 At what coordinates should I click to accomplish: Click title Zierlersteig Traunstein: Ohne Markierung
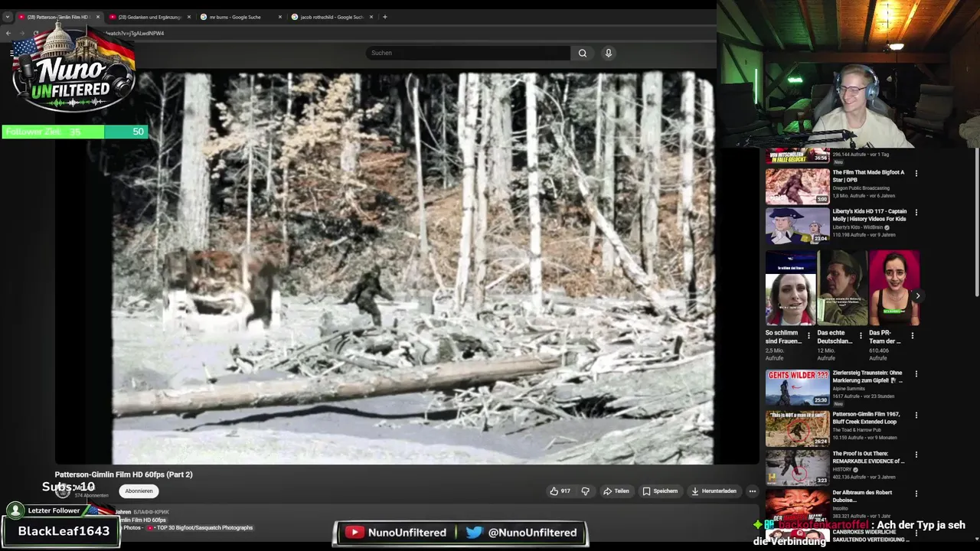click(867, 377)
